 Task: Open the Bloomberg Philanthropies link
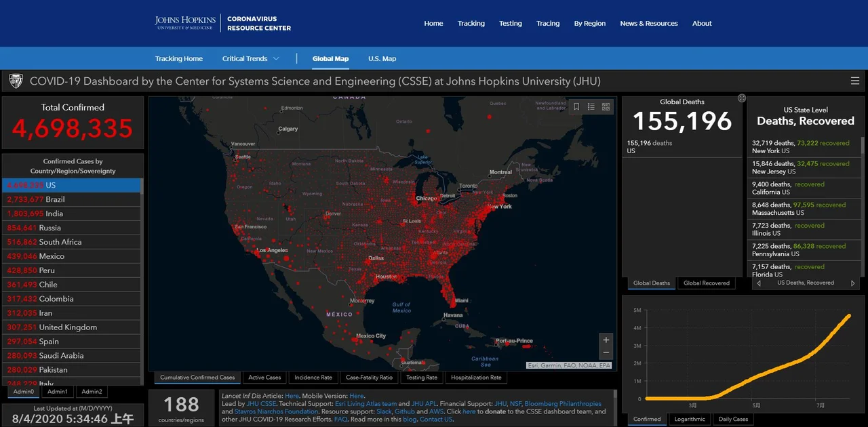point(563,403)
